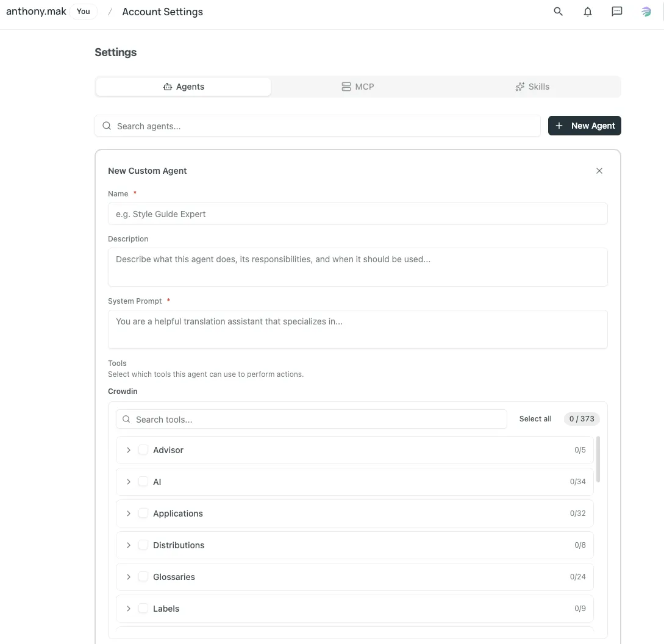Check the Applications tools checkbox
664x644 pixels.
click(143, 513)
